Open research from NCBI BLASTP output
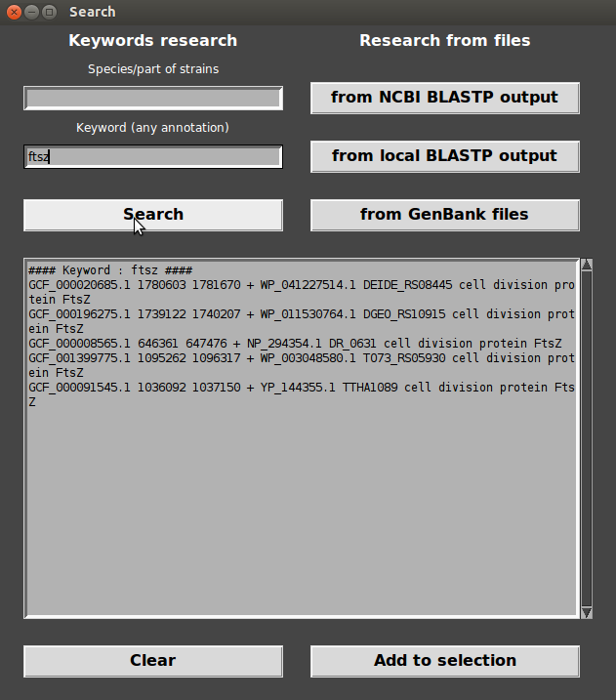616x700 pixels. (x=444, y=98)
